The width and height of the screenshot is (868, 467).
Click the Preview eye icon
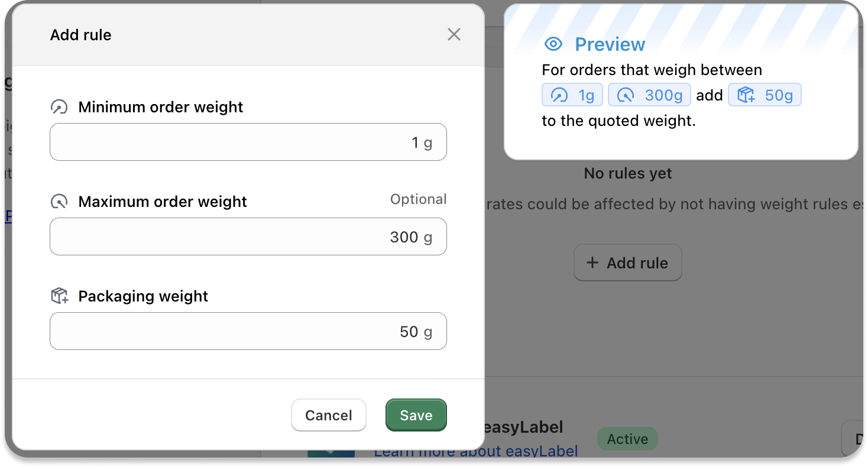tap(553, 44)
